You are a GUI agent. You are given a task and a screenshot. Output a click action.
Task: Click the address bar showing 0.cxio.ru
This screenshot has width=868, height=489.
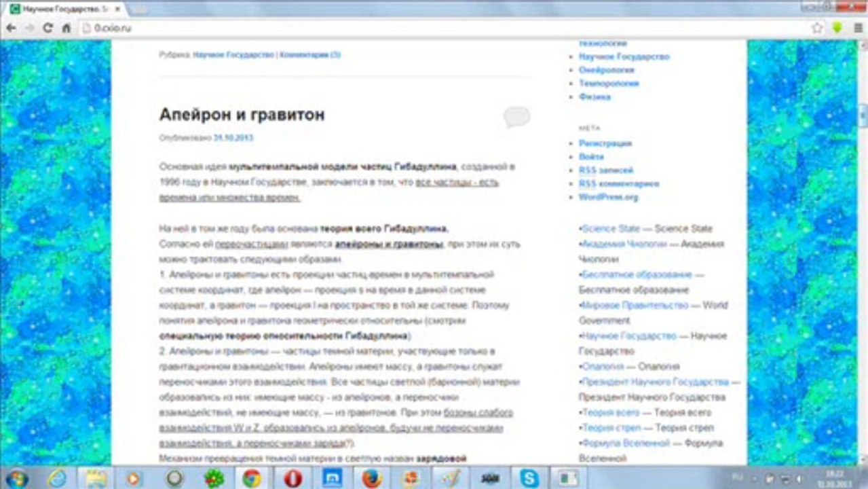[x=441, y=28]
